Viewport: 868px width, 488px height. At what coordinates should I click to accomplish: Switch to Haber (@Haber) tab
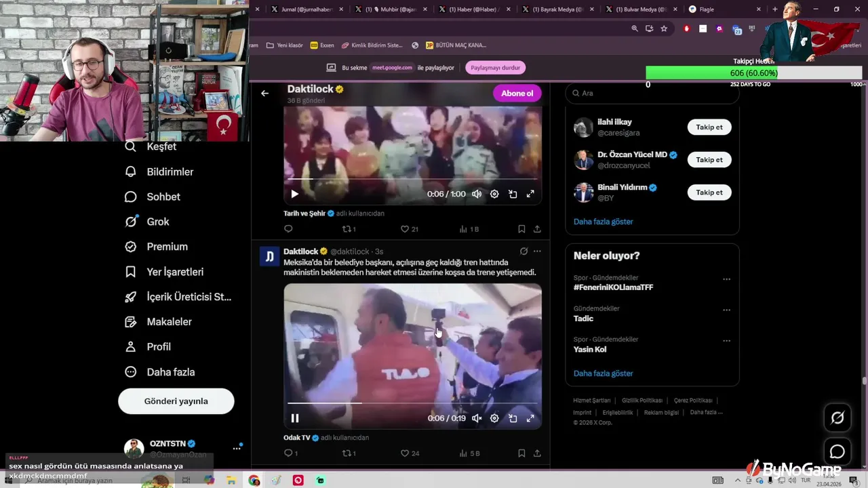(475, 9)
